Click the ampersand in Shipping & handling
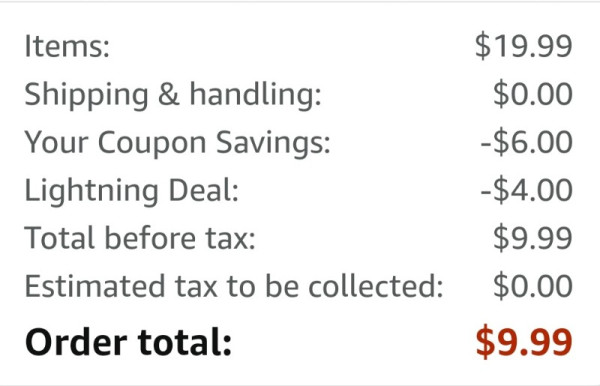The width and height of the screenshot is (600, 386). 168,94
